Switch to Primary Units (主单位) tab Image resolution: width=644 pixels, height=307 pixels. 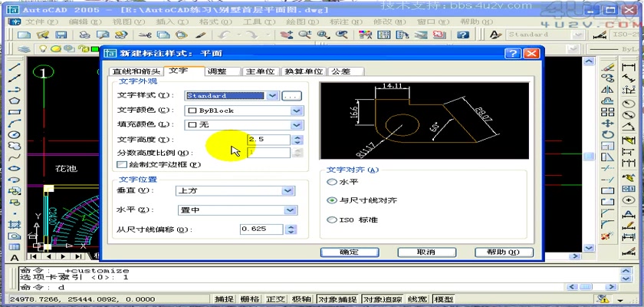tap(261, 71)
